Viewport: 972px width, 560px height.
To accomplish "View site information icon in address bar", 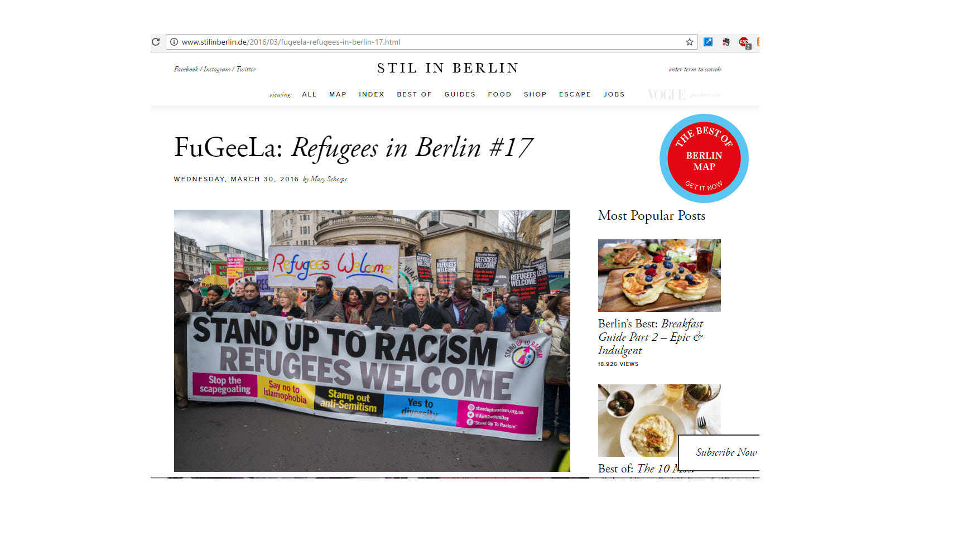I will (174, 42).
